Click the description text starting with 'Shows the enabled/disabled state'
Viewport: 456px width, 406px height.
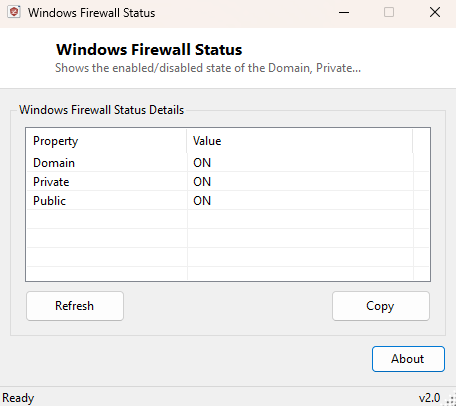pyautogui.click(x=208, y=68)
